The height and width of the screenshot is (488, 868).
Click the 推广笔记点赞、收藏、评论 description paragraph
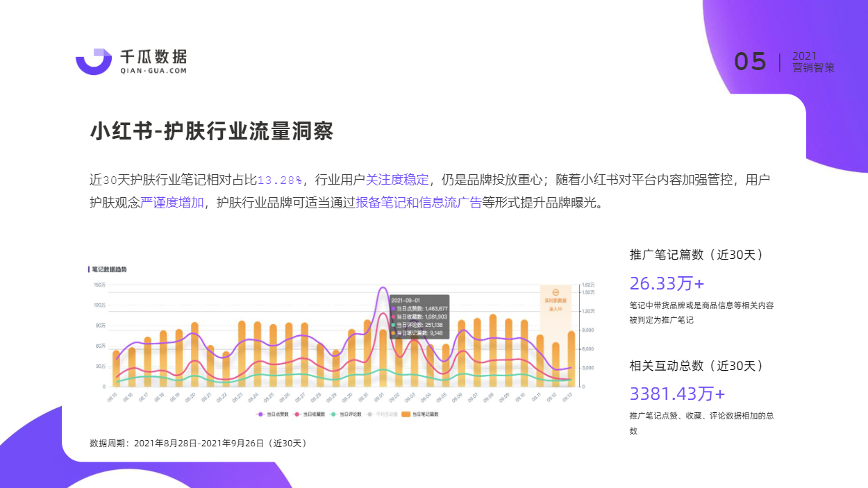point(701,423)
